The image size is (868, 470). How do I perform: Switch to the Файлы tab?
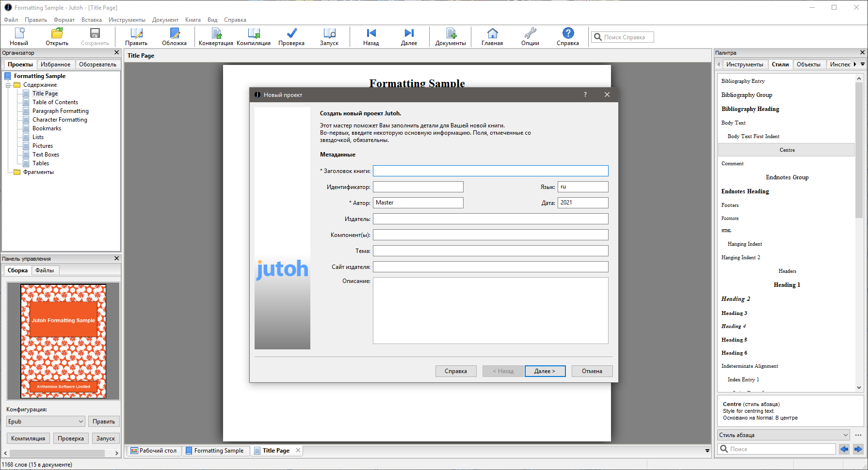click(x=45, y=270)
